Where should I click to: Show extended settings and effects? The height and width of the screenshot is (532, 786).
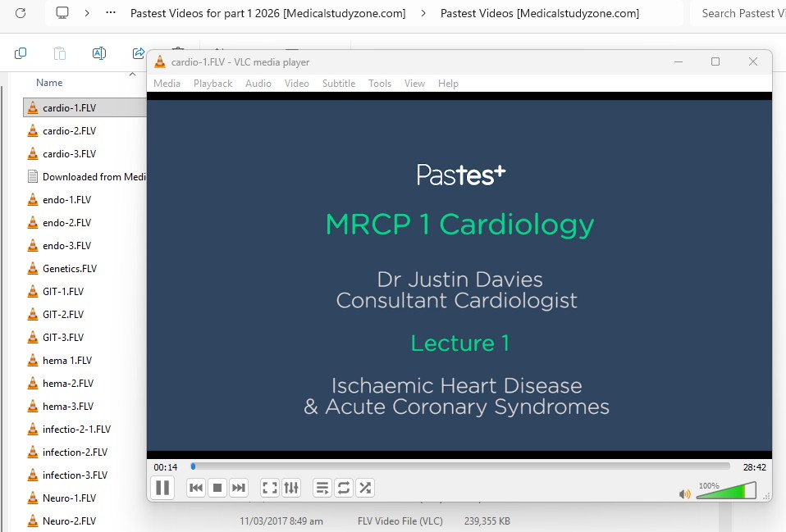[x=291, y=488]
